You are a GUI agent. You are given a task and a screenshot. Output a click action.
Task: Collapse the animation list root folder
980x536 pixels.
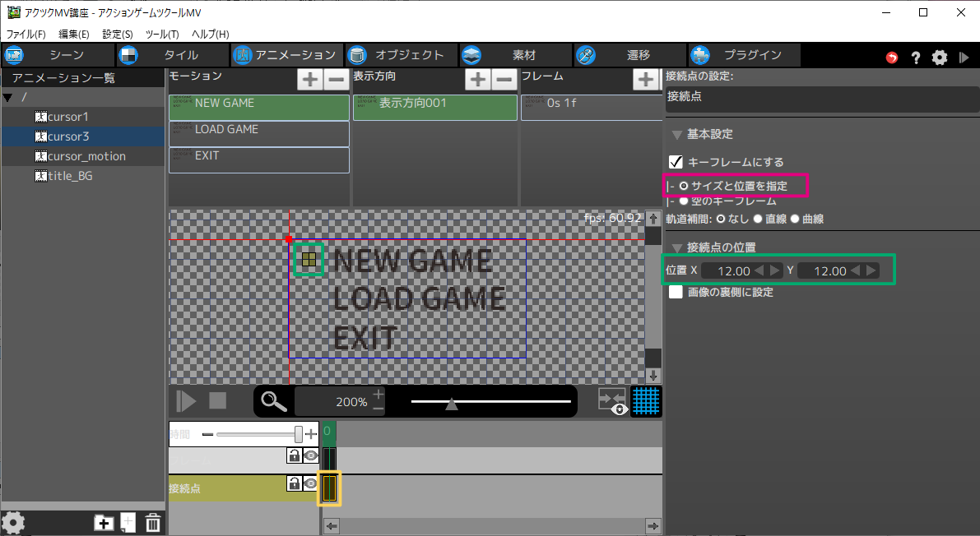point(8,98)
